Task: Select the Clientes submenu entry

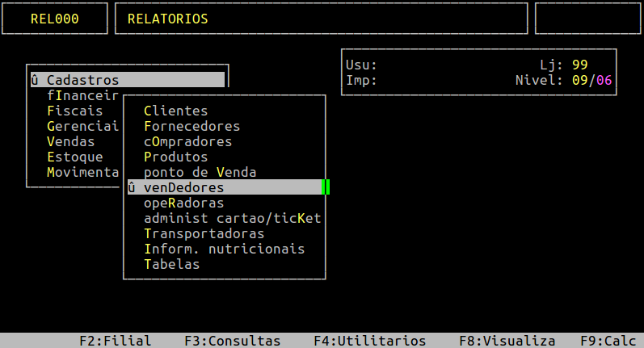Action: tap(176, 111)
